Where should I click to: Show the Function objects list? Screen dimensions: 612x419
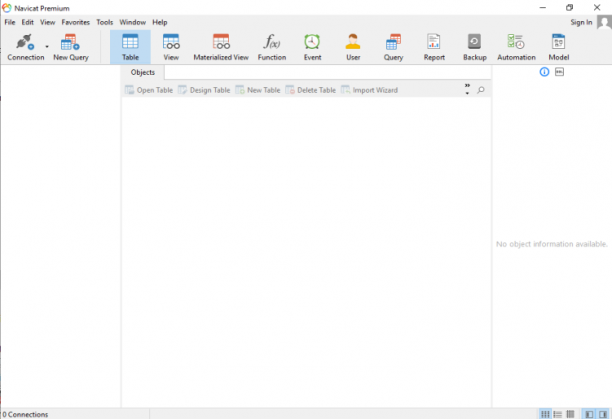pos(272,47)
